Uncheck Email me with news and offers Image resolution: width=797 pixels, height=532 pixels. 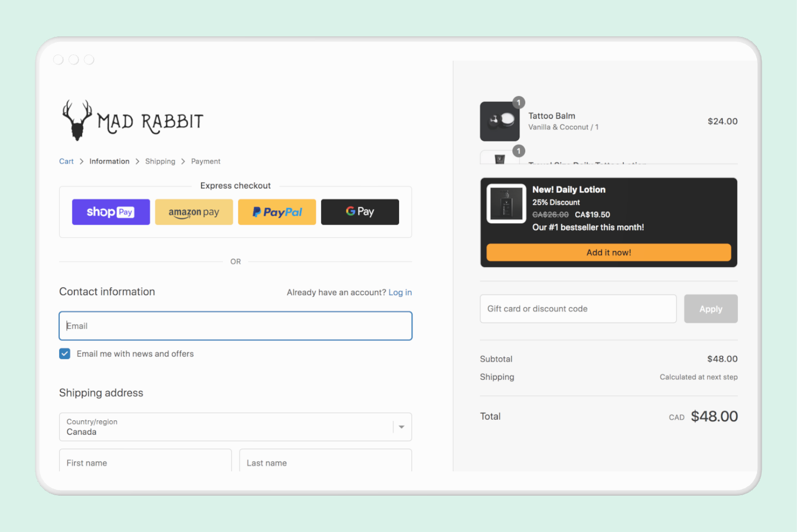(x=65, y=354)
